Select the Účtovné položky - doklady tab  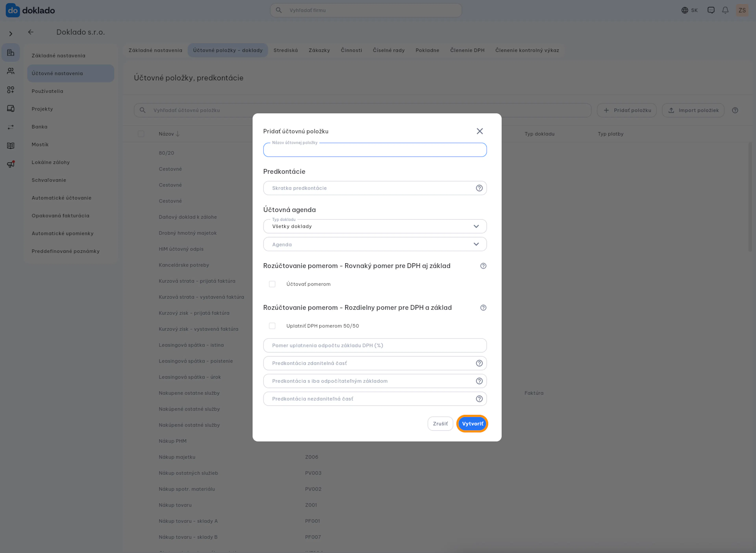tap(228, 50)
